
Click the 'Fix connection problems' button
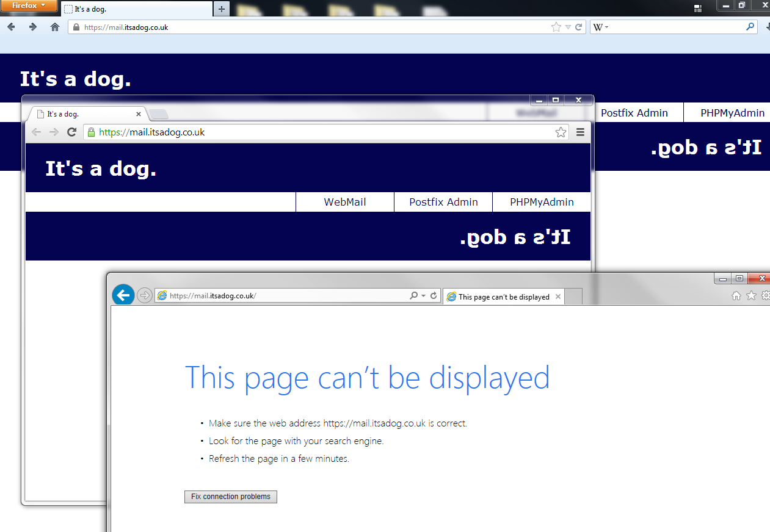230,497
